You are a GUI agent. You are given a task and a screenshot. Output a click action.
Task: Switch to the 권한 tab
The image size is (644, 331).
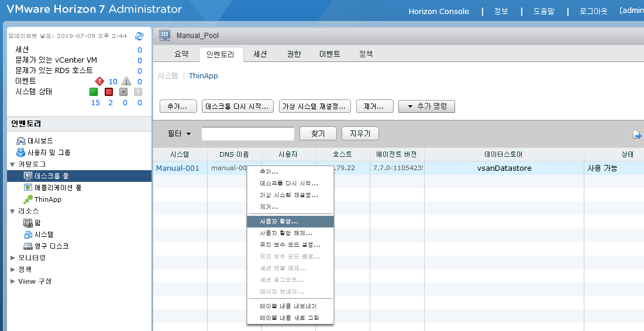[294, 54]
